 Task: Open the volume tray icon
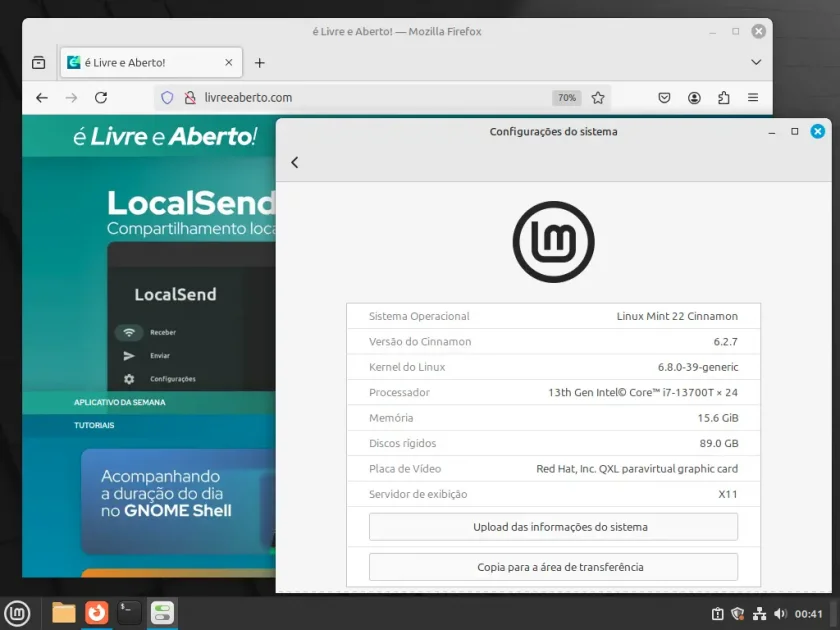(781, 614)
